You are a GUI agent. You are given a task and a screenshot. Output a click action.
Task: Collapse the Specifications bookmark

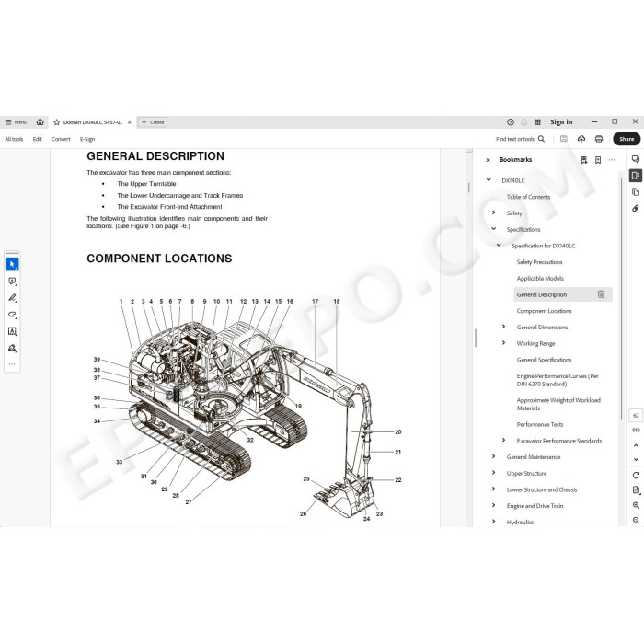(x=494, y=229)
